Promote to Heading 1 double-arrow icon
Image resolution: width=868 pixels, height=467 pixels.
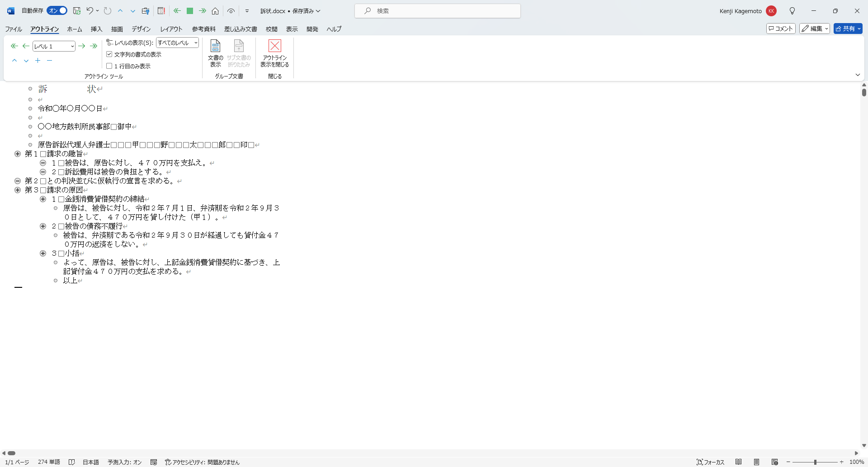14,46
